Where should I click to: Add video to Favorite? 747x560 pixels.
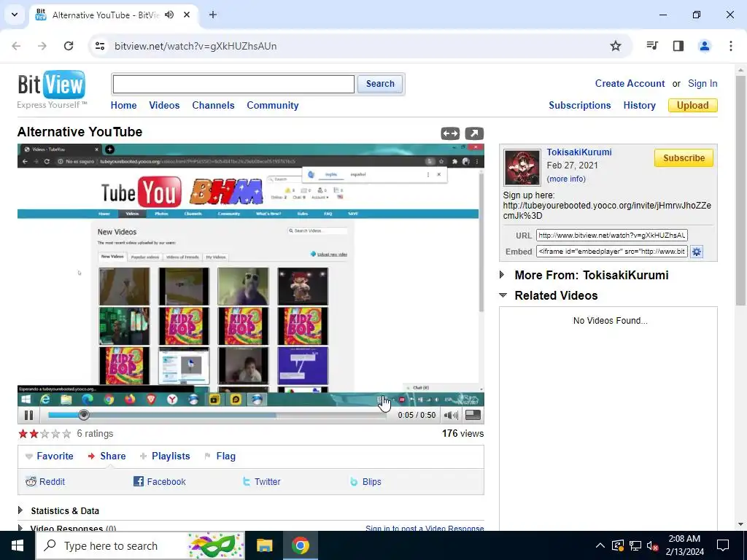(50, 456)
